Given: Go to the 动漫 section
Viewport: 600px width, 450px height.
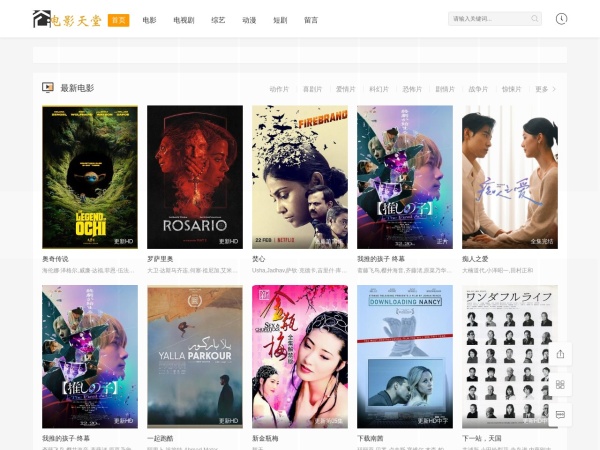Looking at the screenshot, I should [249, 20].
